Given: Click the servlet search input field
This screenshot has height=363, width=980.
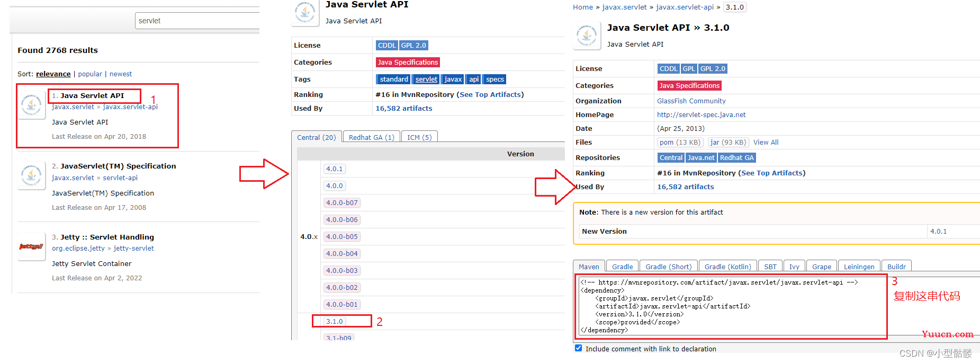Looking at the screenshot, I should (197, 21).
